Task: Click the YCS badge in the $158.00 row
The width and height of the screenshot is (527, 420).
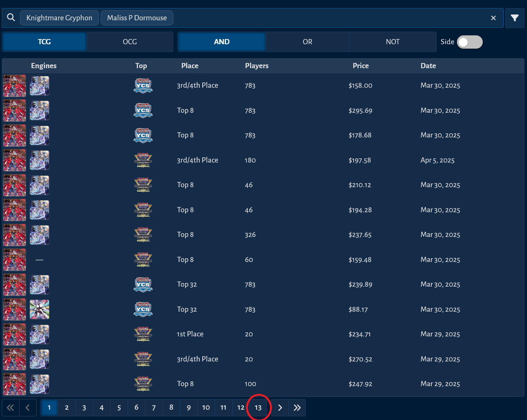Action: pyautogui.click(x=143, y=85)
